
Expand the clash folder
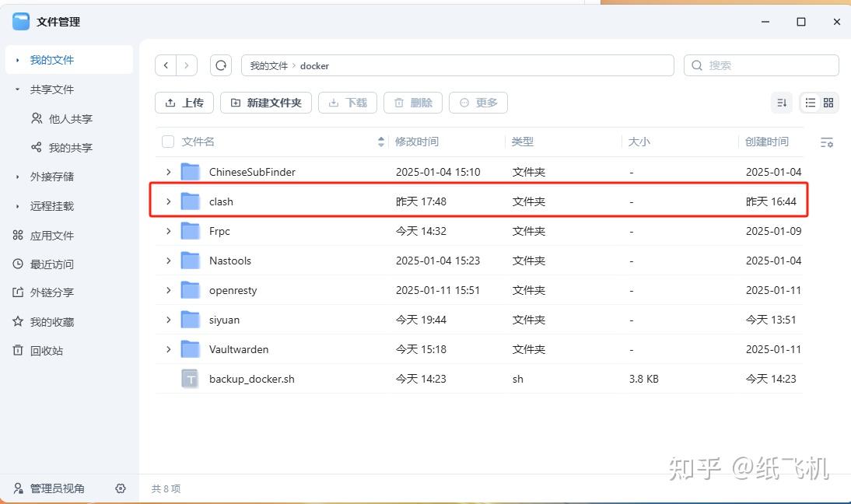point(168,201)
